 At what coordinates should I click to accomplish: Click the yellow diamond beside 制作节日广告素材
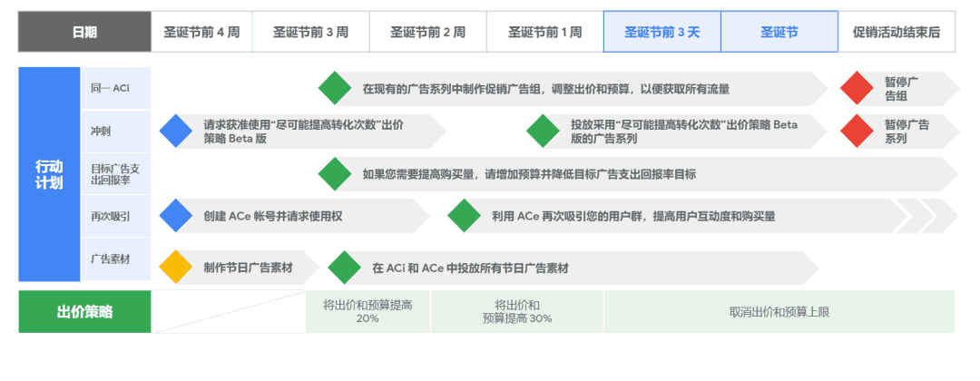tap(175, 268)
